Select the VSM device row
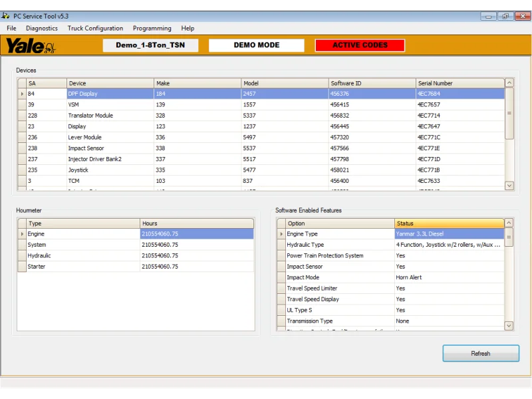 click(261, 104)
